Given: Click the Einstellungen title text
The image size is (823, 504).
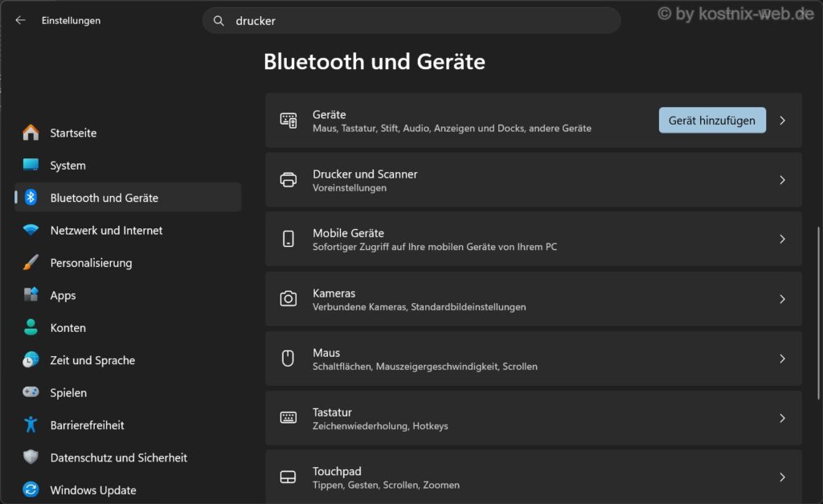Looking at the screenshot, I should [x=71, y=20].
